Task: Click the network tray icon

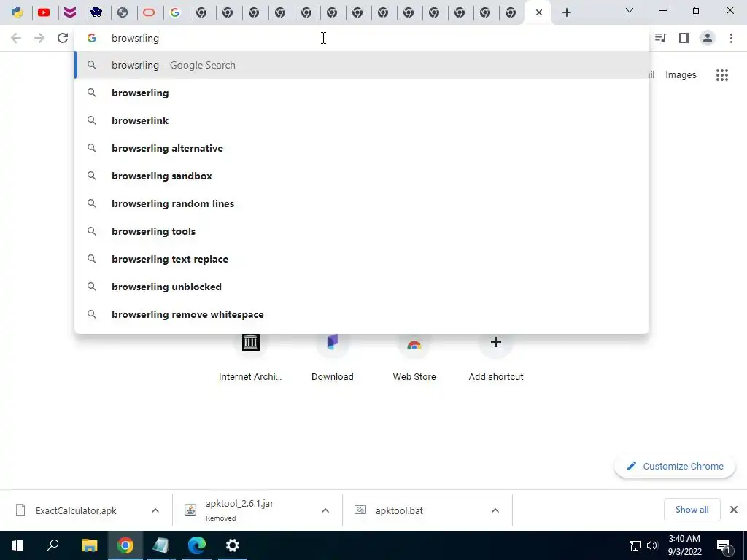Action: 635,545
